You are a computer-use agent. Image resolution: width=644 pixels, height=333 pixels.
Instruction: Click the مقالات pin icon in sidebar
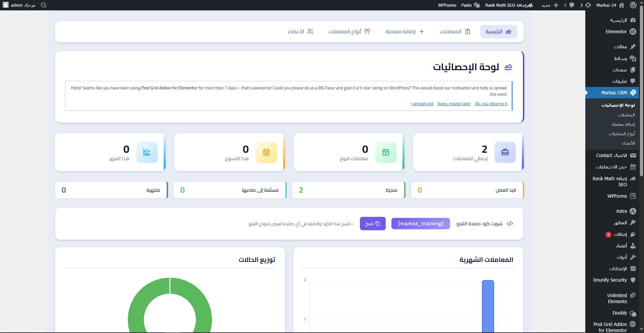pos(633,47)
